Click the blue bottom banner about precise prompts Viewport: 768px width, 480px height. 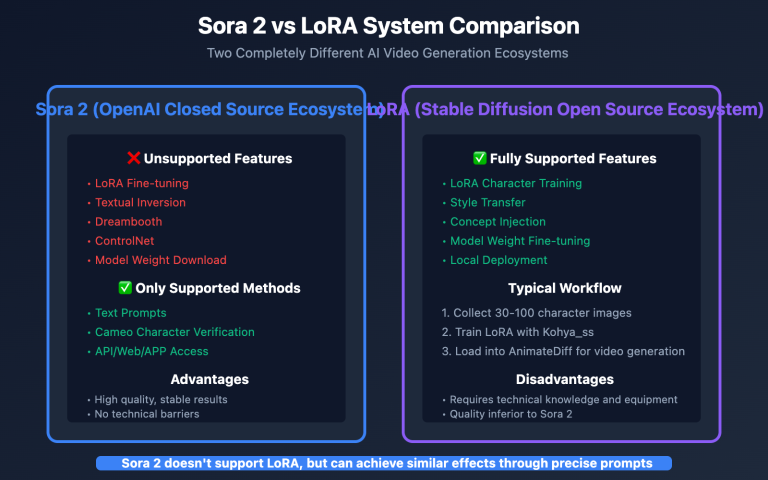click(x=384, y=463)
